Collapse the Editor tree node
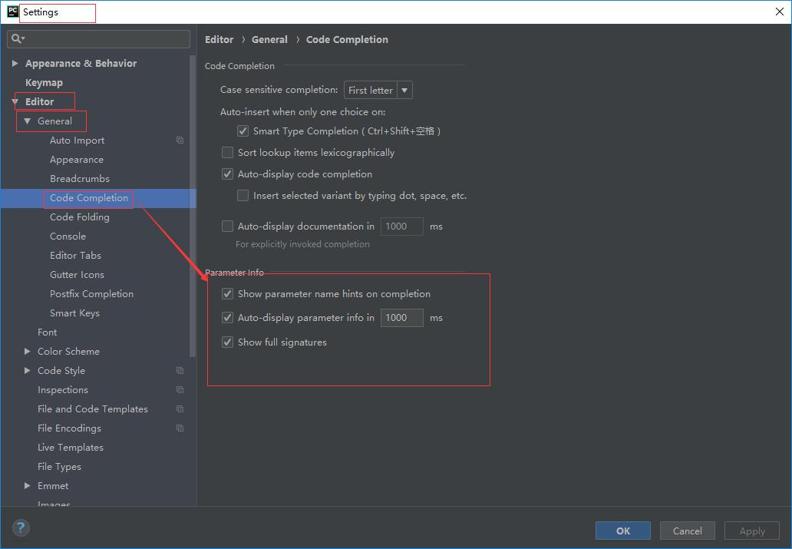The height and width of the screenshot is (549, 792). pos(15,102)
